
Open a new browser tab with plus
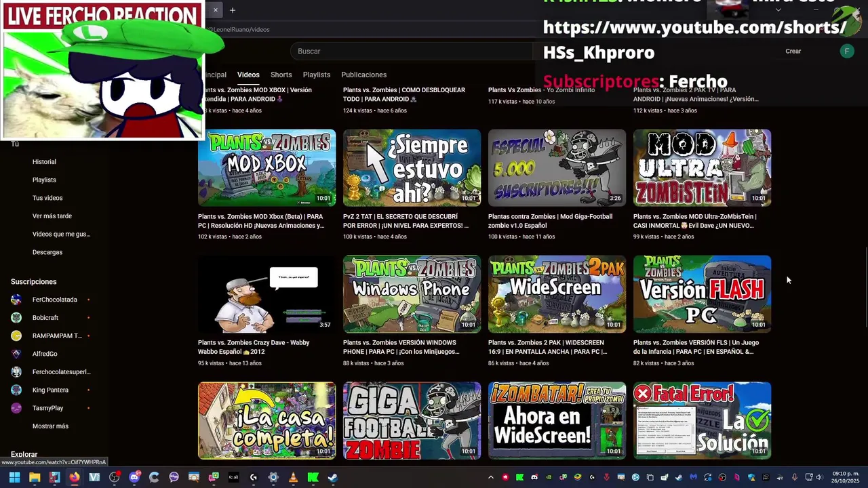[x=232, y=10]
